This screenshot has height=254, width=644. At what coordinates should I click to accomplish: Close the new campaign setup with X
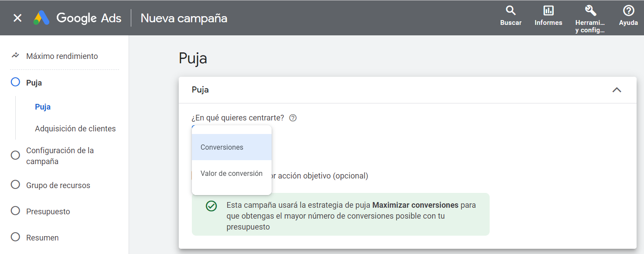click(17, 18)
